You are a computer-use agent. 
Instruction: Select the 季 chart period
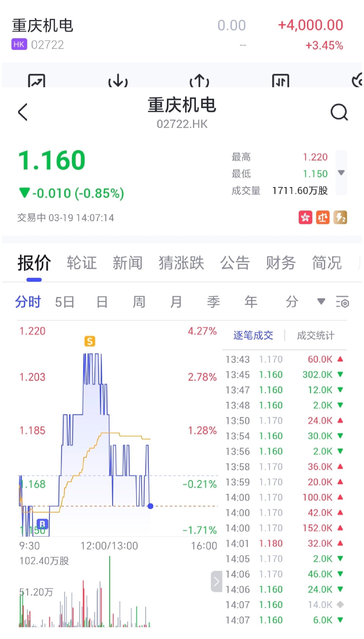point(213,302)
